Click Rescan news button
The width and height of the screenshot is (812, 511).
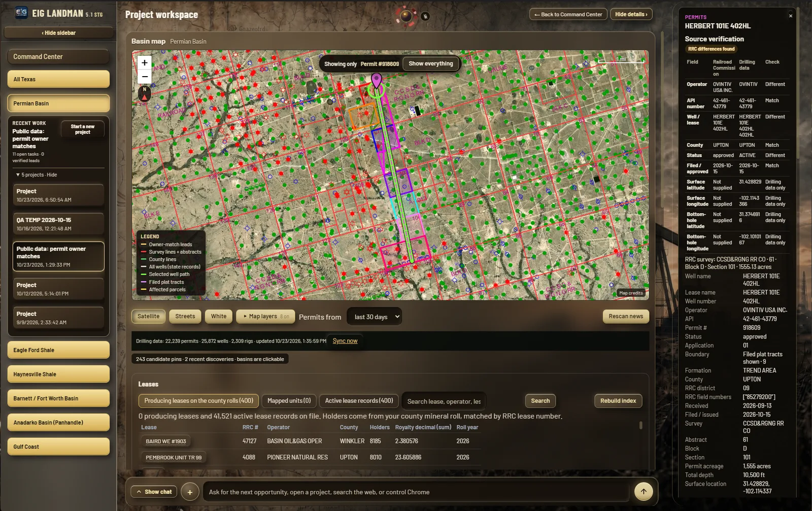626,316
